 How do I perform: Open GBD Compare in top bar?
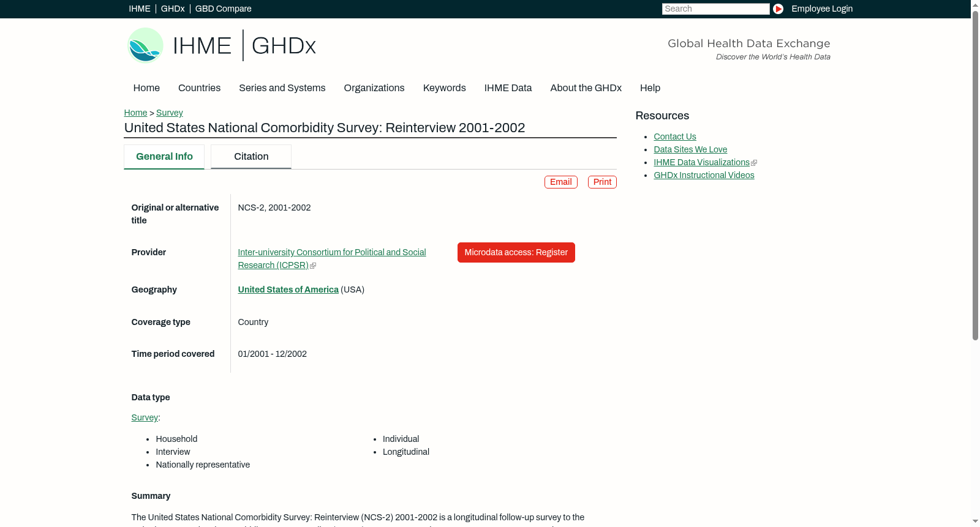click(x=224, y=9)
